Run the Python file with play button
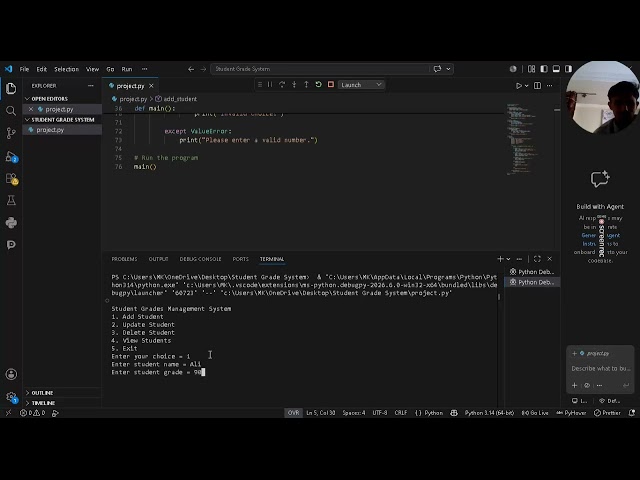 pos(518,86)
